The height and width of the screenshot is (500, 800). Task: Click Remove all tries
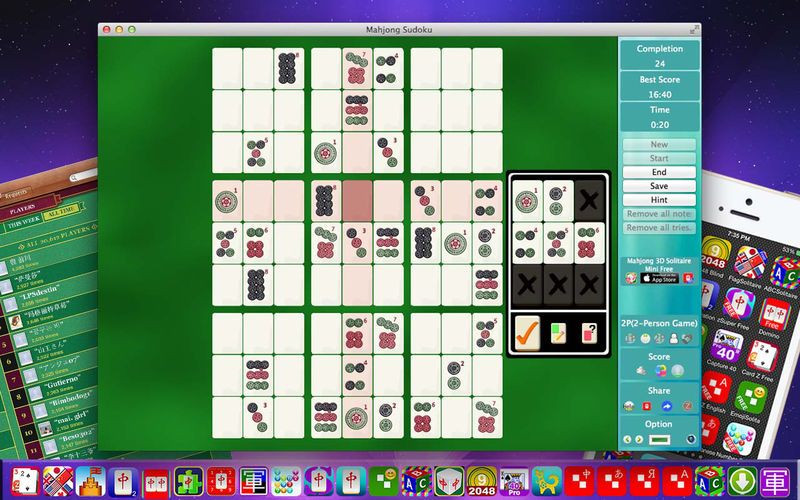click(x=659, y=228)
